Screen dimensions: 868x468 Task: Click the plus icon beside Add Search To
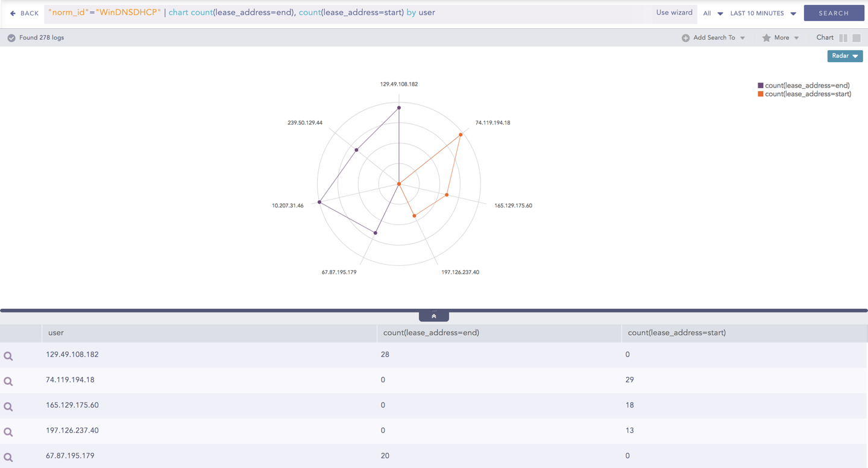click(685, 38)
